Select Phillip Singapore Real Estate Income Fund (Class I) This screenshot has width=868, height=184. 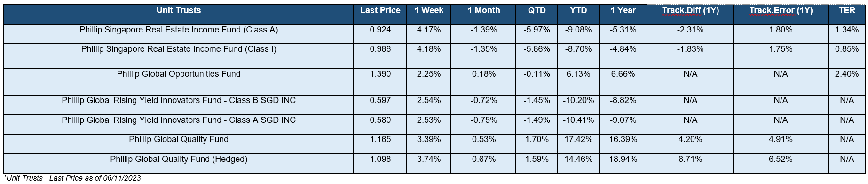click(x=179, y=49)
